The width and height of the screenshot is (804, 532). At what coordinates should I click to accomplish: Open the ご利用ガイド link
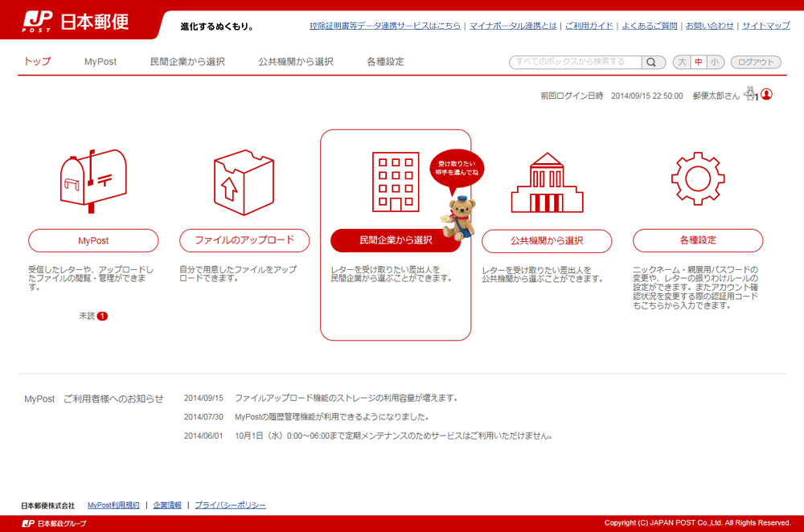589,26
